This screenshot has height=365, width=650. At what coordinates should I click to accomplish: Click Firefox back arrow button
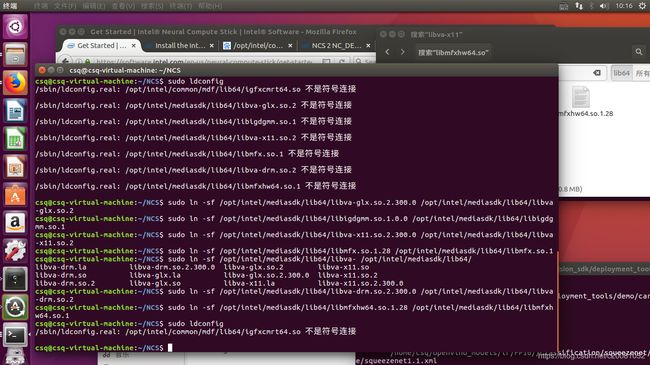65,61
